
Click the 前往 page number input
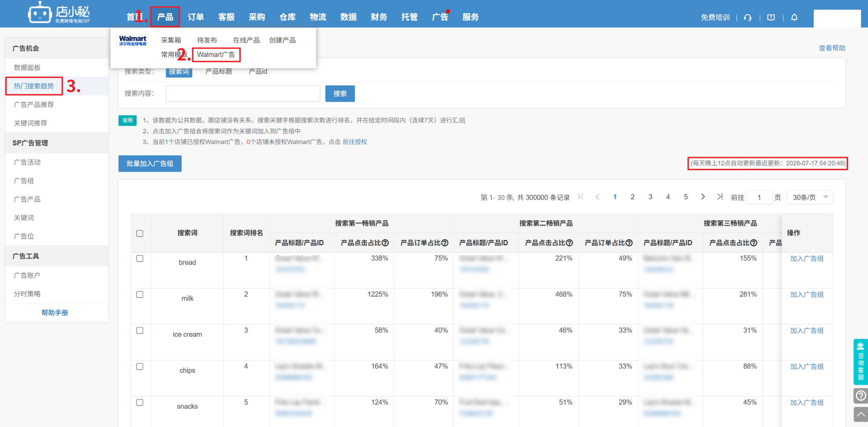759,197
